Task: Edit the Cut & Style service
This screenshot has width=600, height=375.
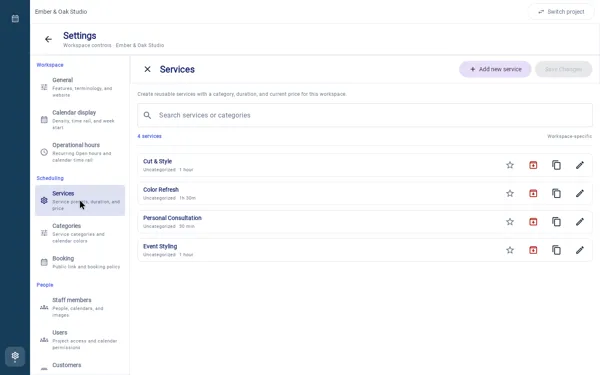Action: pyautogui.click(x=580, y=165)
